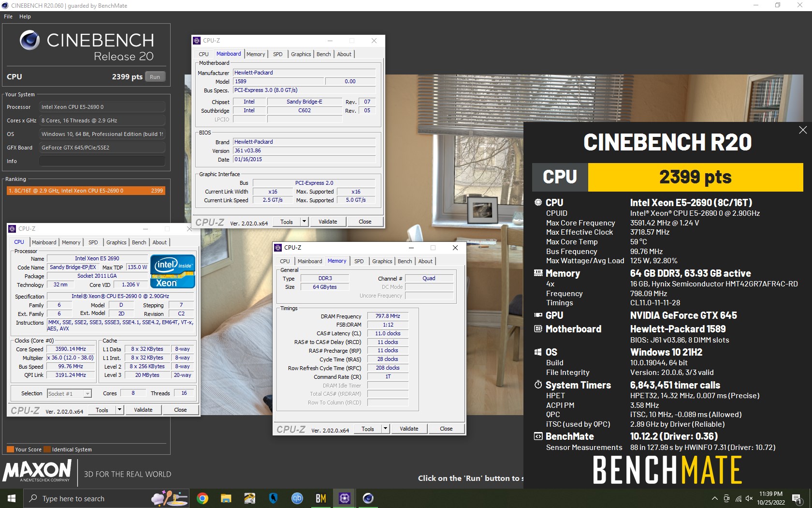Click the CAS# Latency value 11.0 clocks

tap(388, 333)
